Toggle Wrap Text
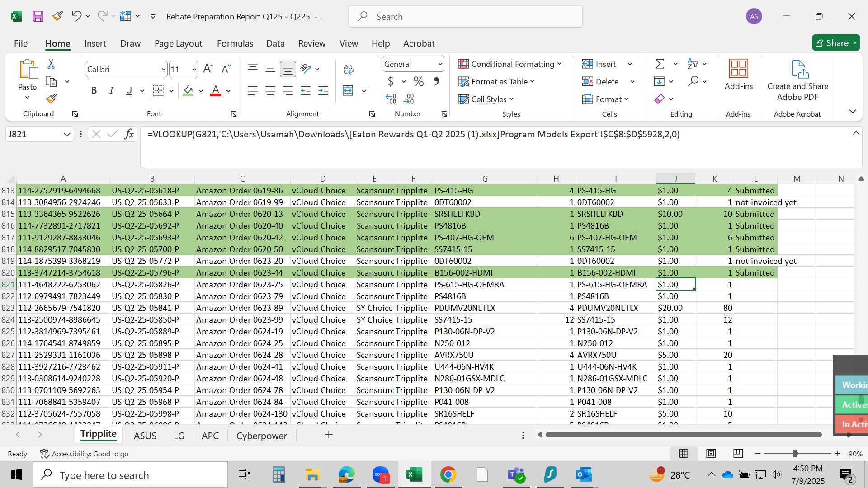This screenshot has height=488, width=868. [349, 69]
